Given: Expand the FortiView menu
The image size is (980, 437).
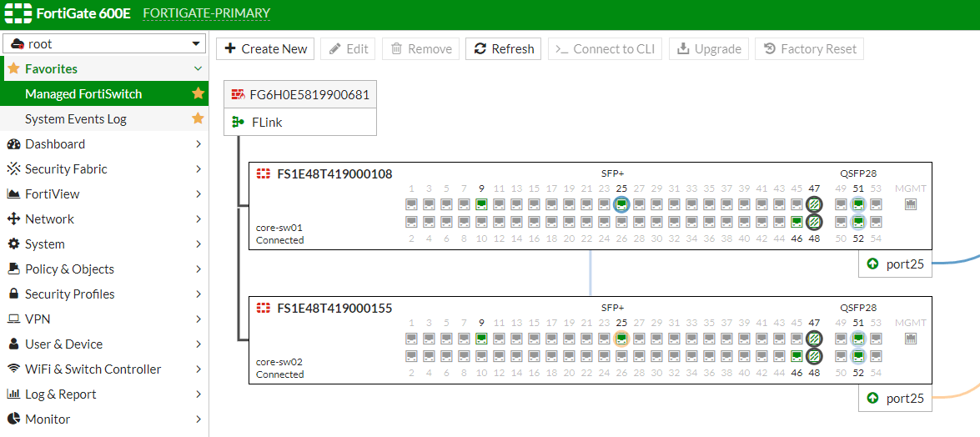Looking at the screenshot, I should click(104, 193).
